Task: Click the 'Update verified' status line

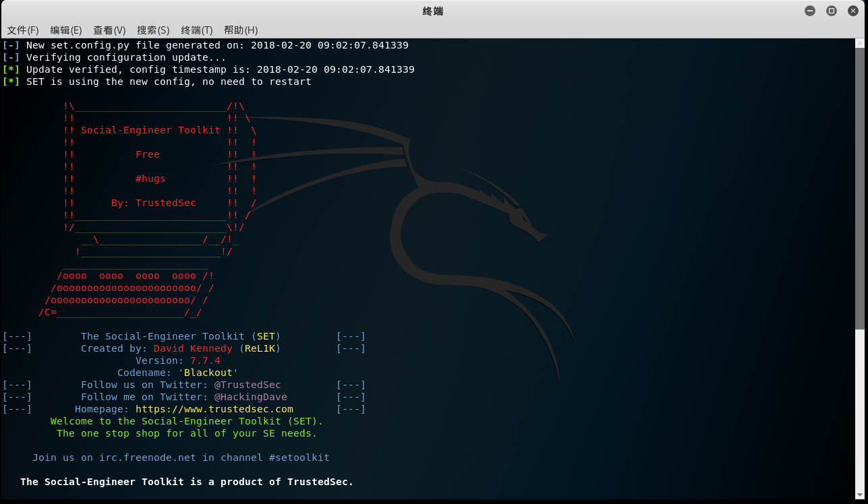Action: coord(208,69)
